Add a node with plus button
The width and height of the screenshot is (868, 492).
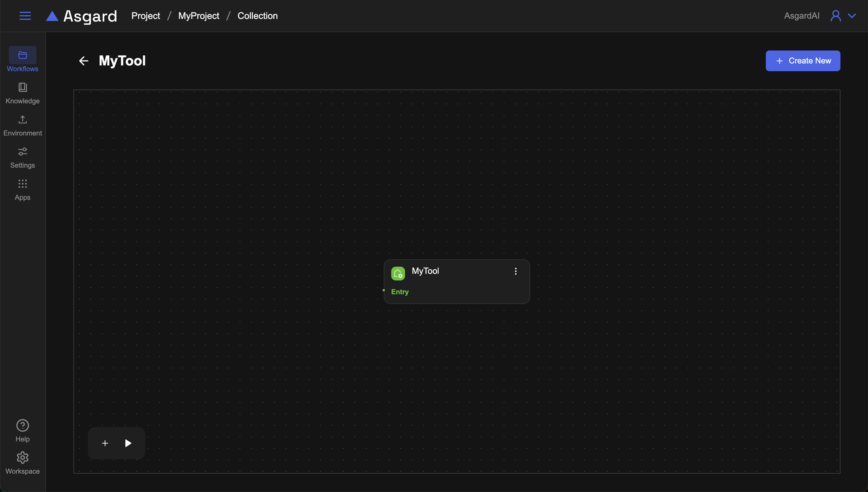[x=105, y=443]
